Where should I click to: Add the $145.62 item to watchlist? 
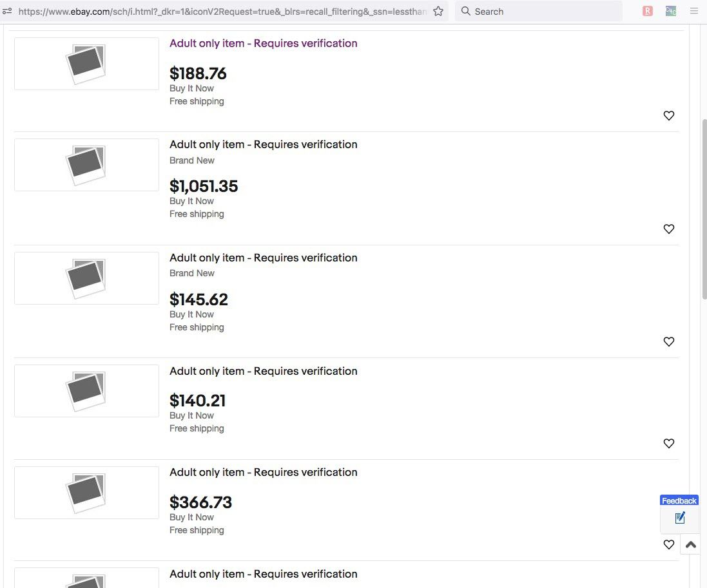[669, 341]
